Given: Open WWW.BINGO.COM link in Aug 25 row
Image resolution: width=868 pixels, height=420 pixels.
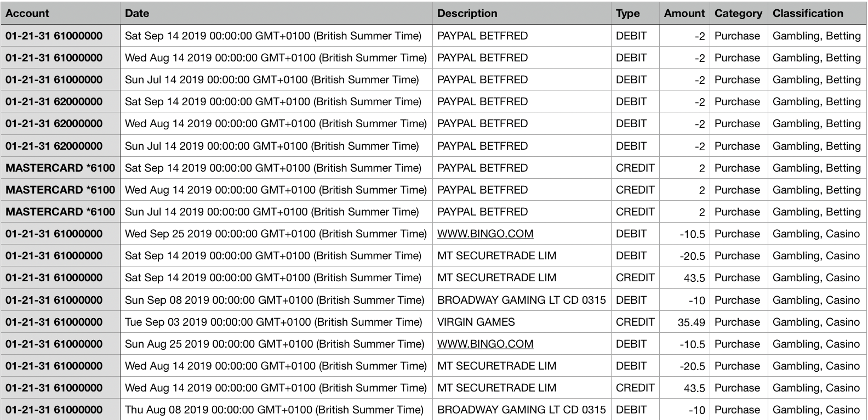Looking at the screenshot, I should [x=485, y=344].
